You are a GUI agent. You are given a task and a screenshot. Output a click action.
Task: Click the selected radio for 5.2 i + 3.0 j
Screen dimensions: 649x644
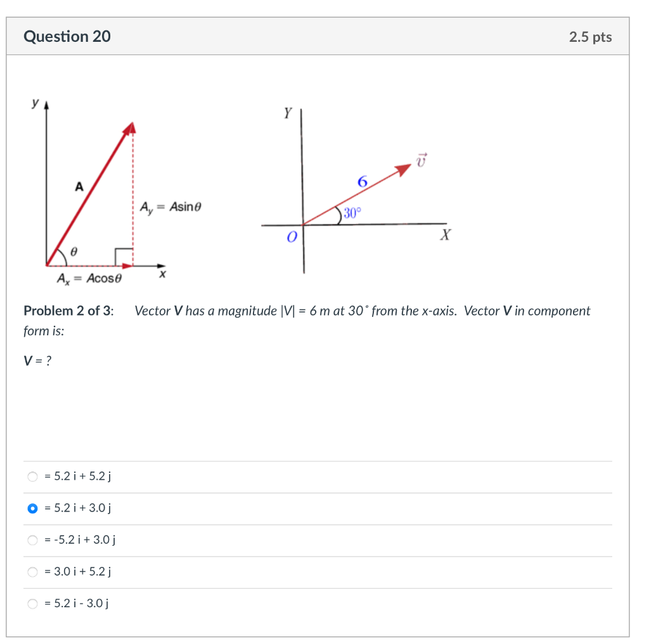(33, 508)
